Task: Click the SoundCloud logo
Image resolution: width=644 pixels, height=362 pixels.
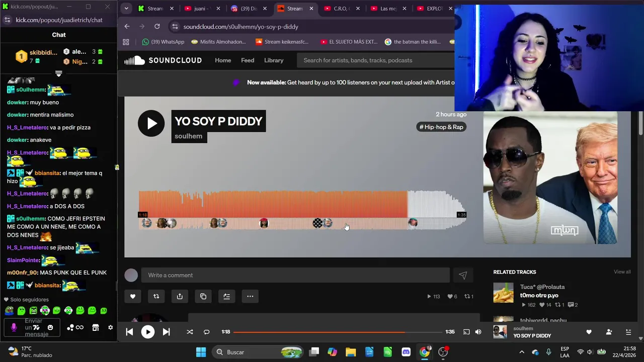Action: pyautogui.click(x=163, y=60)
